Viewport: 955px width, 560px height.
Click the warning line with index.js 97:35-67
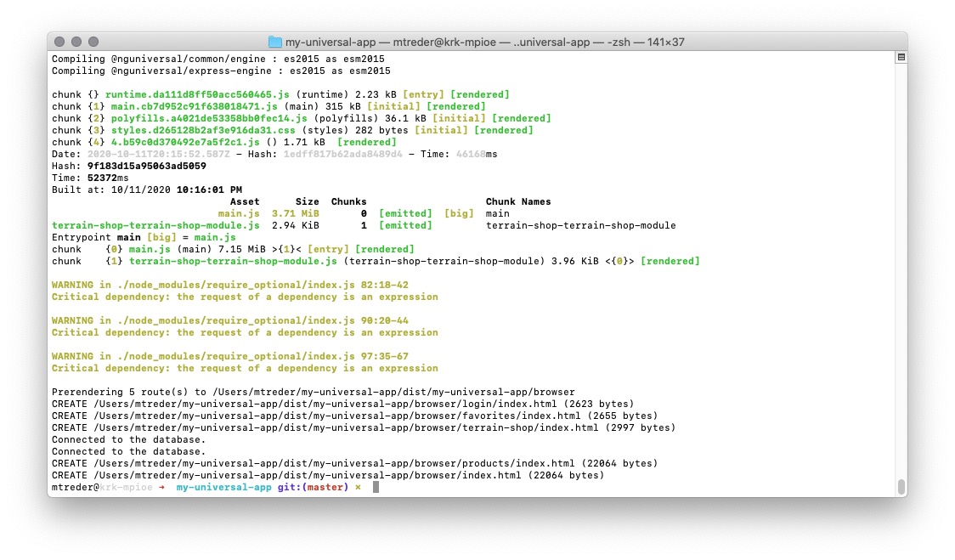(x=230, y=356)
